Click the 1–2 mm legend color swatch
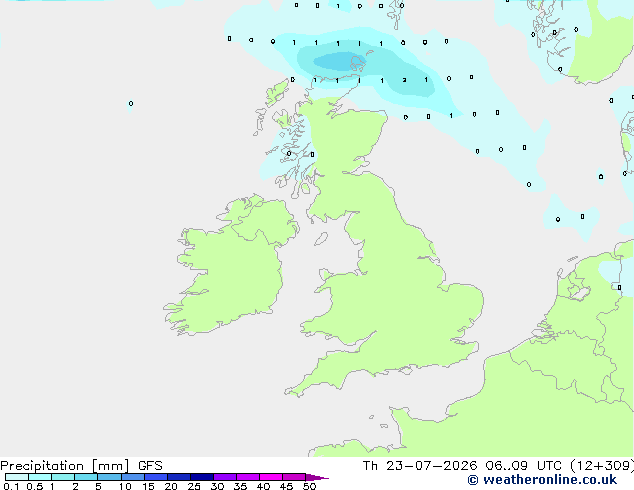Viewport: 634px width, 490px height. [x=63, y=477]
